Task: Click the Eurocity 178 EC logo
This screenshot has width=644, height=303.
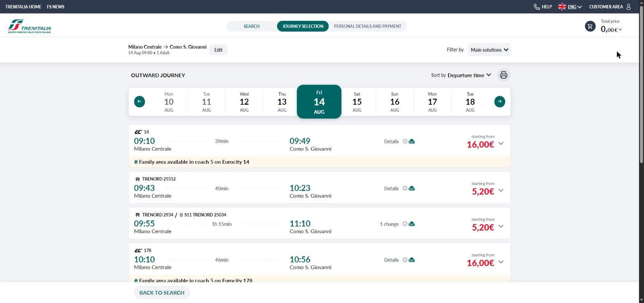Action: tap(138, 250)
